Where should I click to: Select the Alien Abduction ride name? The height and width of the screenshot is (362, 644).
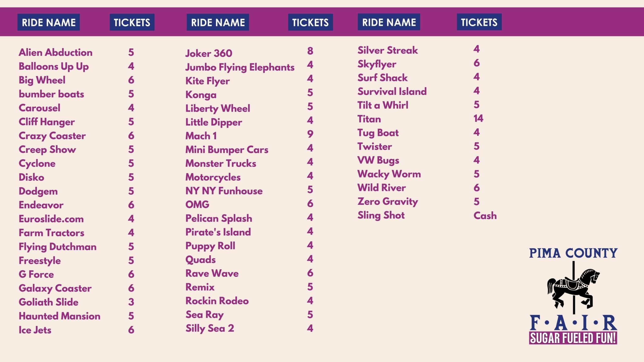click(56, 52)
